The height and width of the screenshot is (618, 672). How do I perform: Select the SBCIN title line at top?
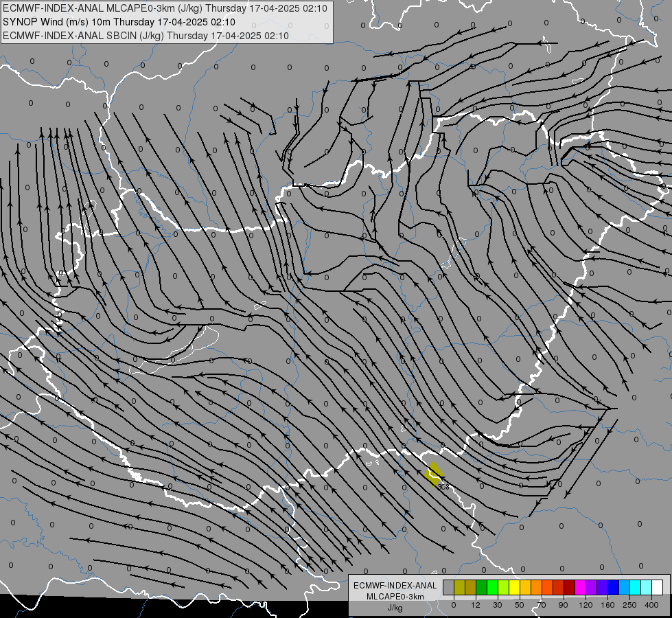[x=146, y=36]
